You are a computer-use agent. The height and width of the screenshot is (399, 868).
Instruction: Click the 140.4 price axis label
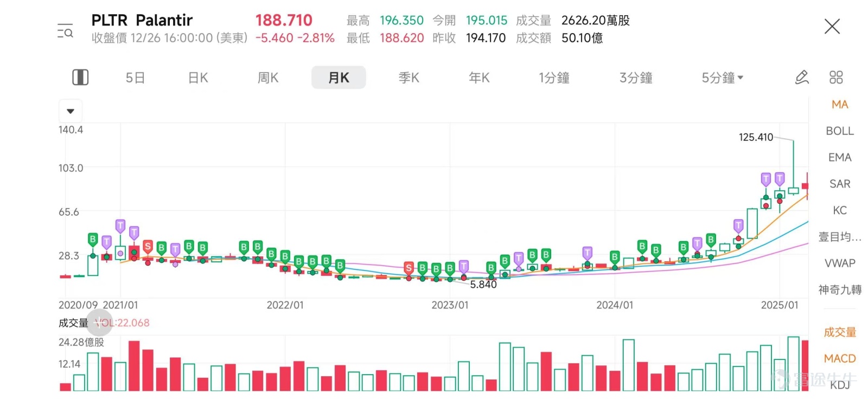pyautogui.click(x=71, y=130)
